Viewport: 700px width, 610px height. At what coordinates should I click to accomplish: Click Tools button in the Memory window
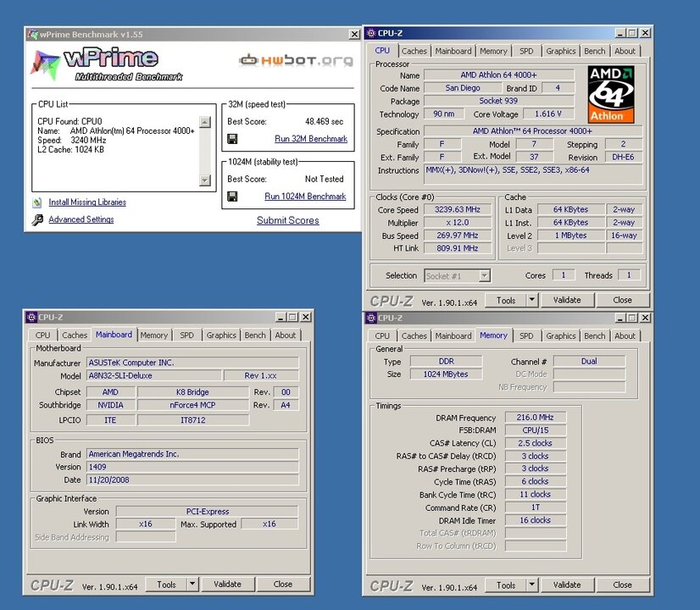(506, 585)
